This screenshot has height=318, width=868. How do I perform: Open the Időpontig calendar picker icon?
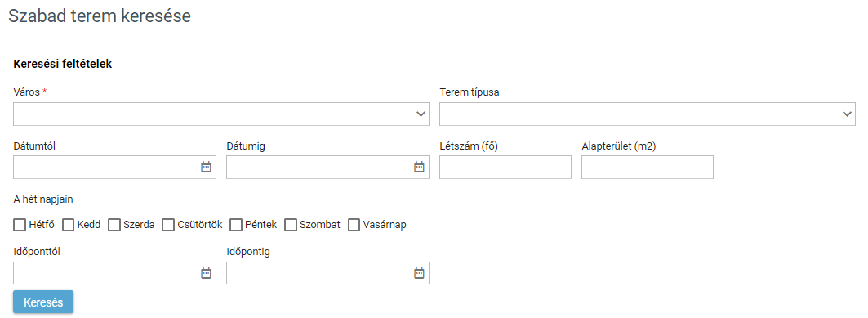point(419,272)
